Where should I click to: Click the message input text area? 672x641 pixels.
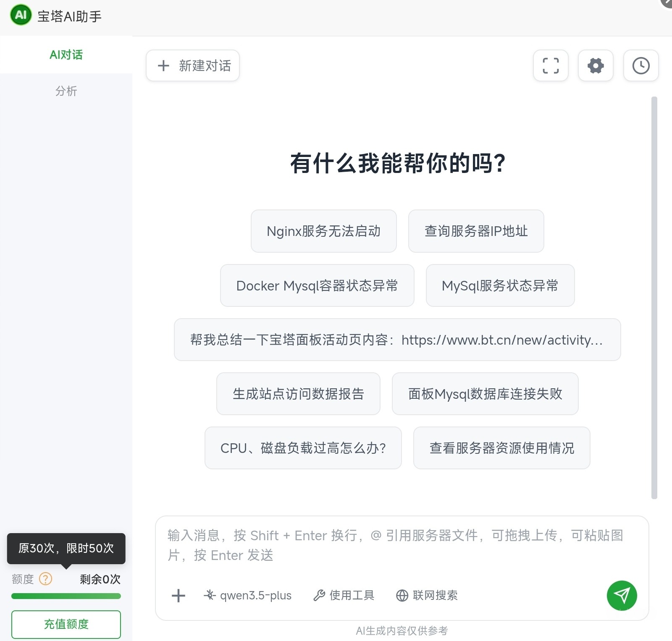coord(402,546)
